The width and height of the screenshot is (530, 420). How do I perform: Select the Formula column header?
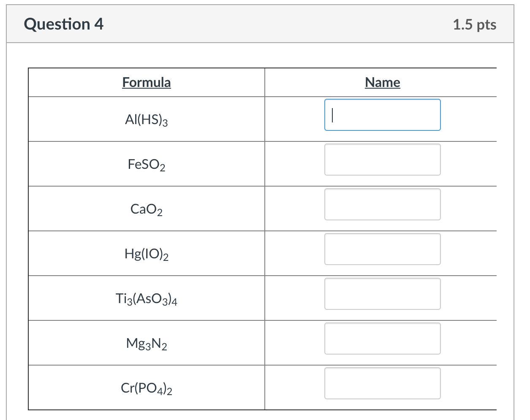[146, 82]
